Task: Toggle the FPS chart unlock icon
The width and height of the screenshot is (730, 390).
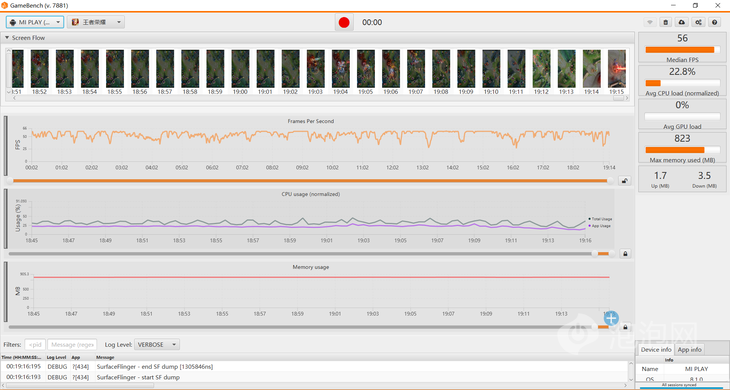Action: (624, 181)
